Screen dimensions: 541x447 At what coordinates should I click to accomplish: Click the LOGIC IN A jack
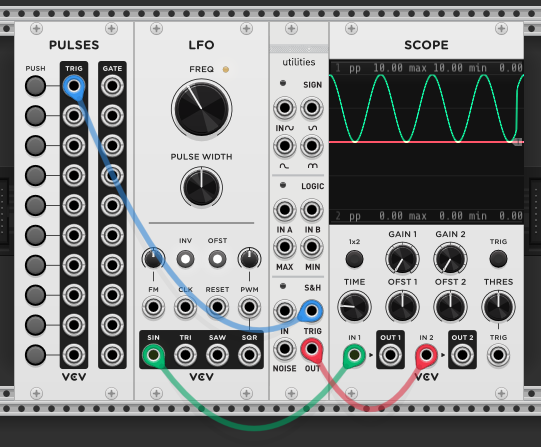point(285,210)
